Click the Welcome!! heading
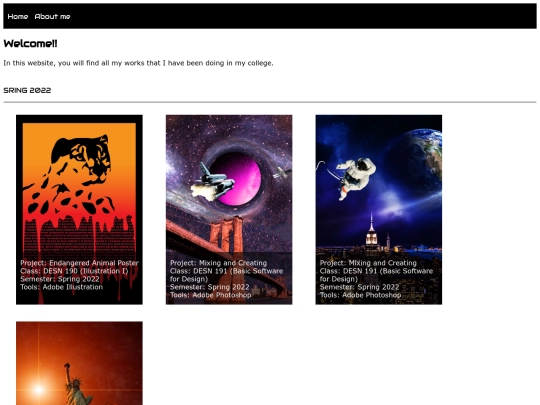This screenshot has width=540, height=405. click(30, 44)
